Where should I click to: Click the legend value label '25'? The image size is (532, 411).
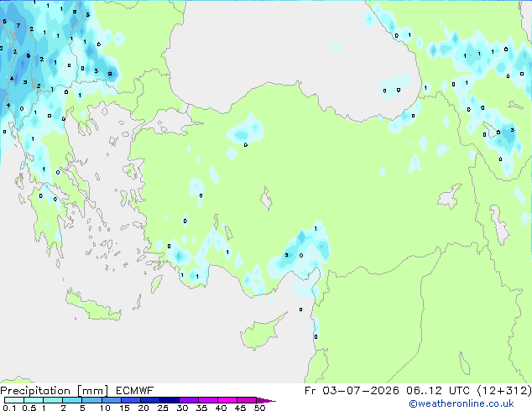[x=163, y=408]
